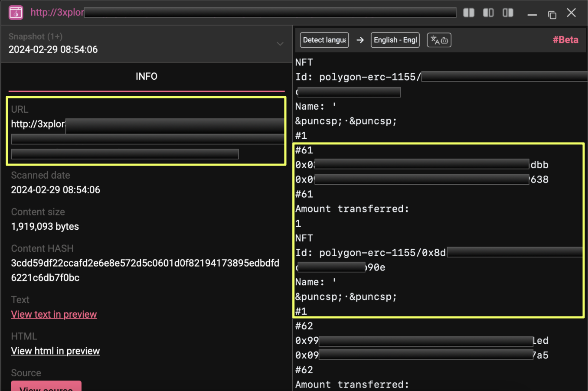This screenshot has width=588, height=391.
Task: Click the first #62 line in the text pane
Action: [x=304, y=326]
